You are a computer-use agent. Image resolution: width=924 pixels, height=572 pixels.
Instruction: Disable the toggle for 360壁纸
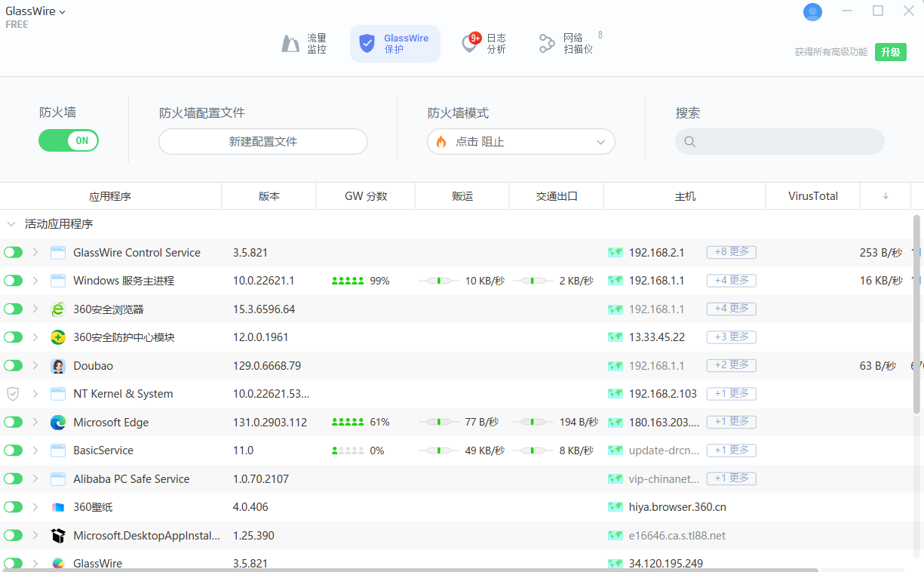pos(13,506)
